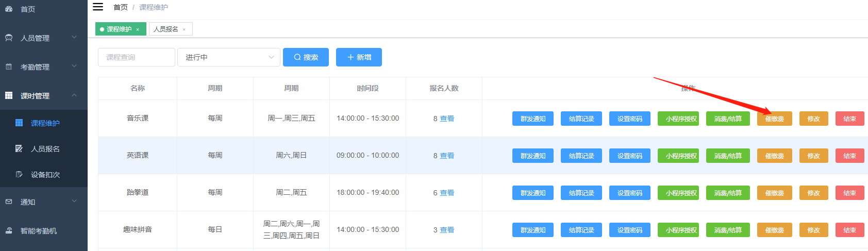Close the 人员报名 tab with its x
The height and width of the screenshot is (251, 868).
point(184,29)
